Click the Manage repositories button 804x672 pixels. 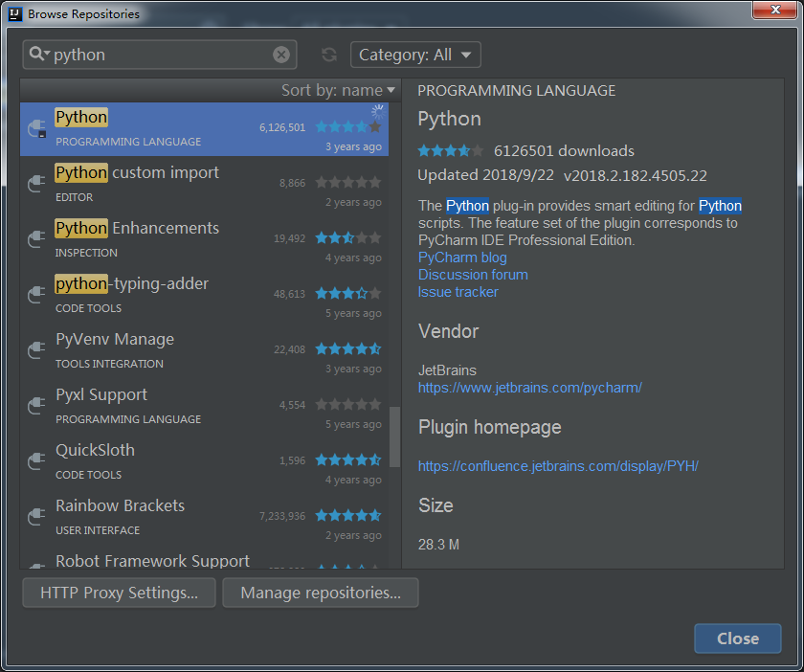click(x=321, y=593)
